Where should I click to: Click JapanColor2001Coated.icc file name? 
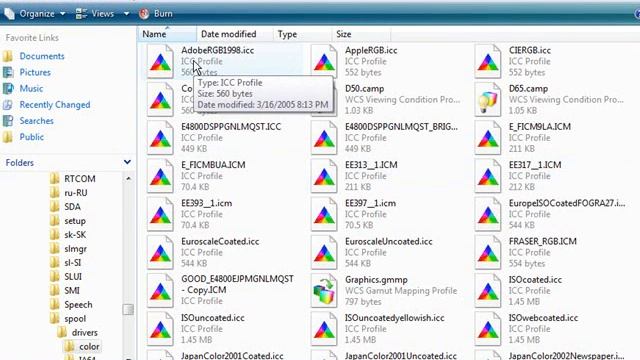click(x=232, y=356)
